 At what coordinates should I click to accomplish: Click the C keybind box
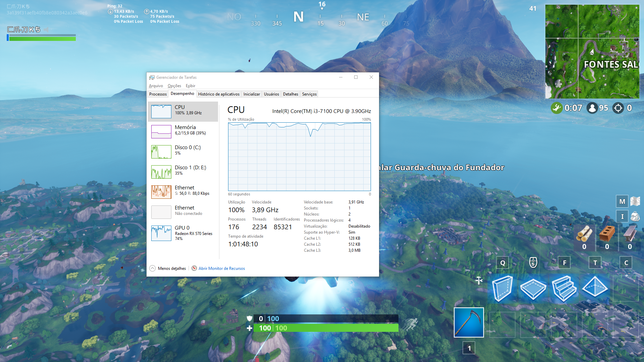coord(626,263)
